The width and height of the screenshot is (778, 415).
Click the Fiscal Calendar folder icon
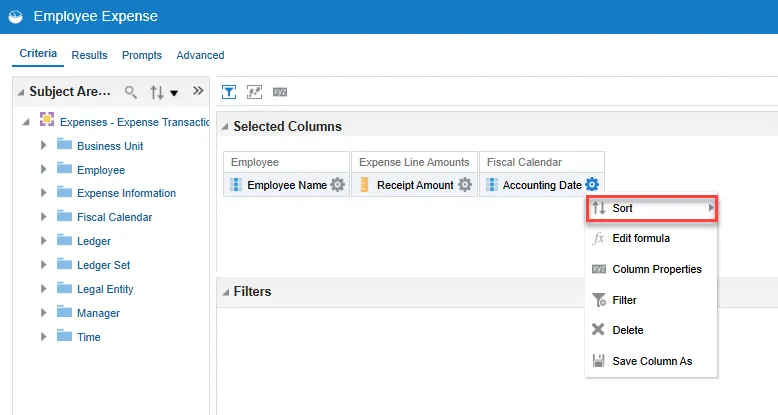pyautogui.click(x=64, y=215)
